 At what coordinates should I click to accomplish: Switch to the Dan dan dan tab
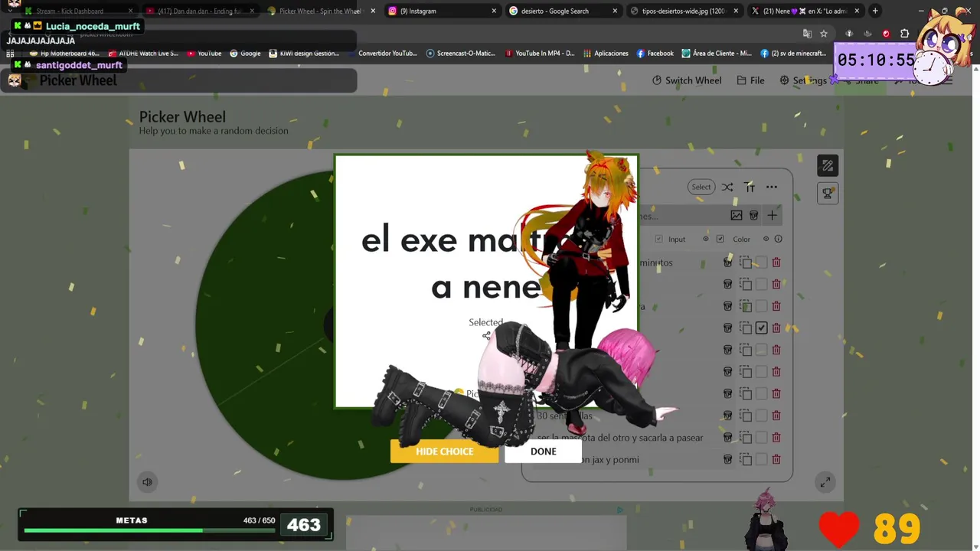(x=199, y=11)
